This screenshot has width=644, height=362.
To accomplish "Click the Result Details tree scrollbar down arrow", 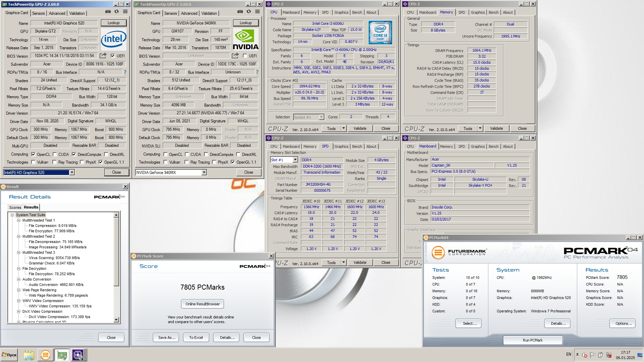I will click(116, 320).
